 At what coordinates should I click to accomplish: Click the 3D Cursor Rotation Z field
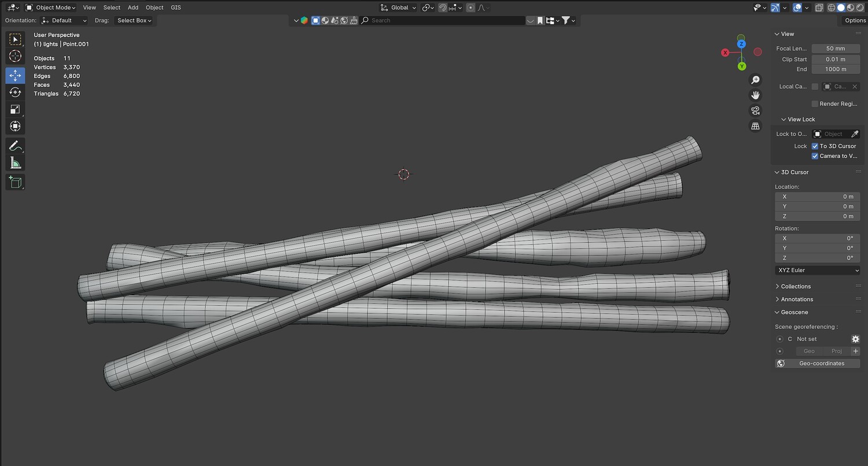pos(818,258)
